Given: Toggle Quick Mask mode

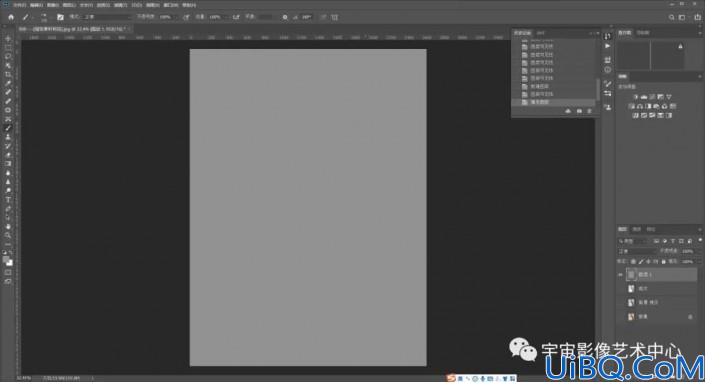Looking at the screenshot, I should pyautogui.click(x=8, y=272).
